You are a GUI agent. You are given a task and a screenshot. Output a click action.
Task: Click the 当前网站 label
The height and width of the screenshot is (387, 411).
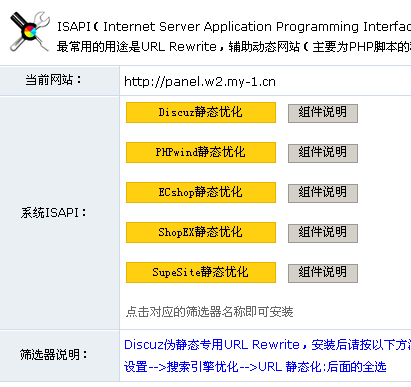(53, 80)
